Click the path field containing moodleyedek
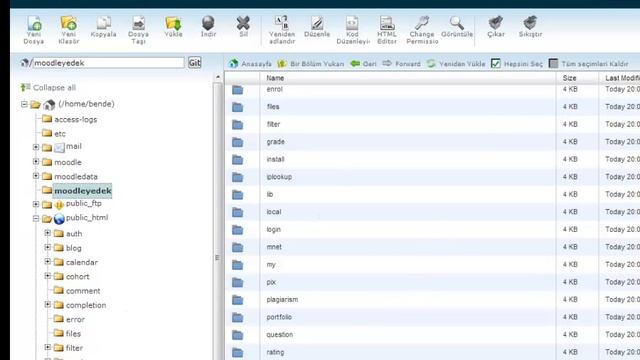Screen dimensions: 640x360 108,63
